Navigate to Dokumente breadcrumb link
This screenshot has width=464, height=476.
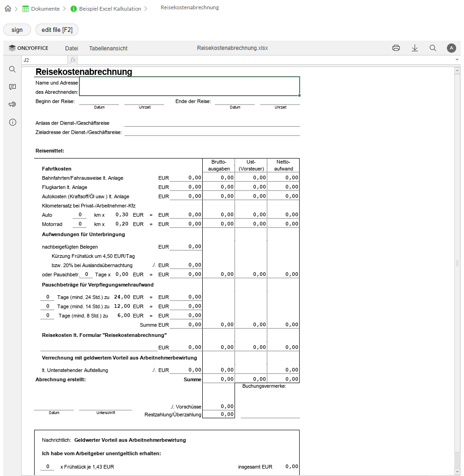(x=45, y=9)
